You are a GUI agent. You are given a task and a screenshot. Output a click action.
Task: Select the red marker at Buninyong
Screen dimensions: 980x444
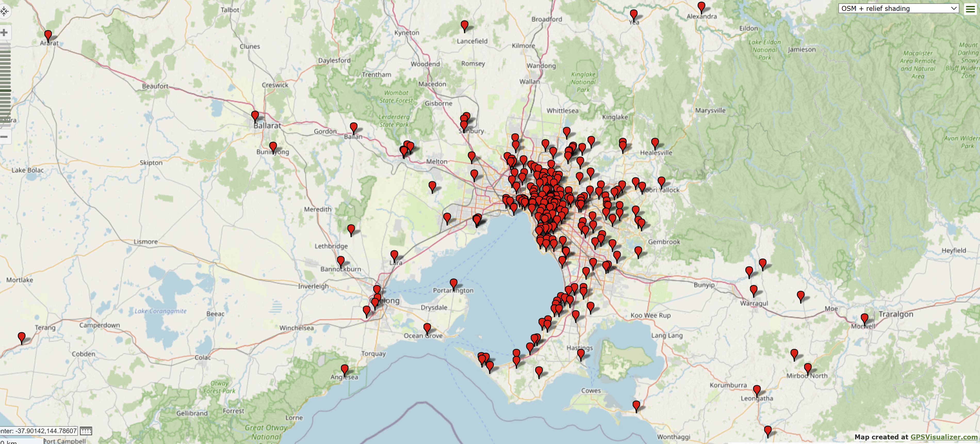coord(273,148)
